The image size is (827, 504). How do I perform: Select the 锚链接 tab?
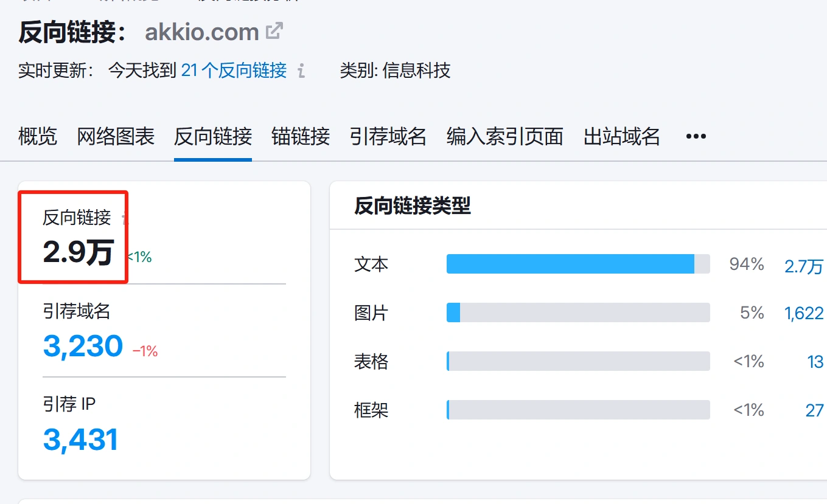(300, 137)
